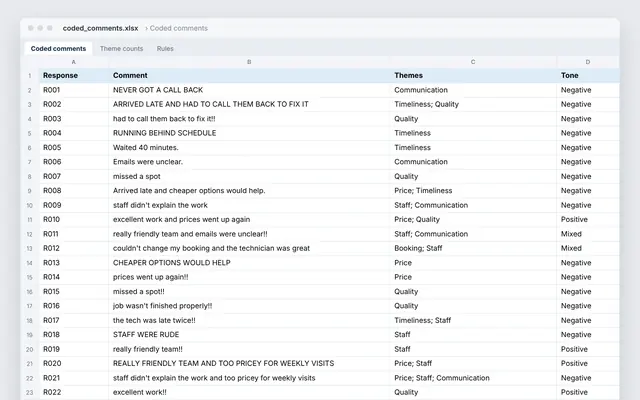Select cell R010

coord(74,220)
